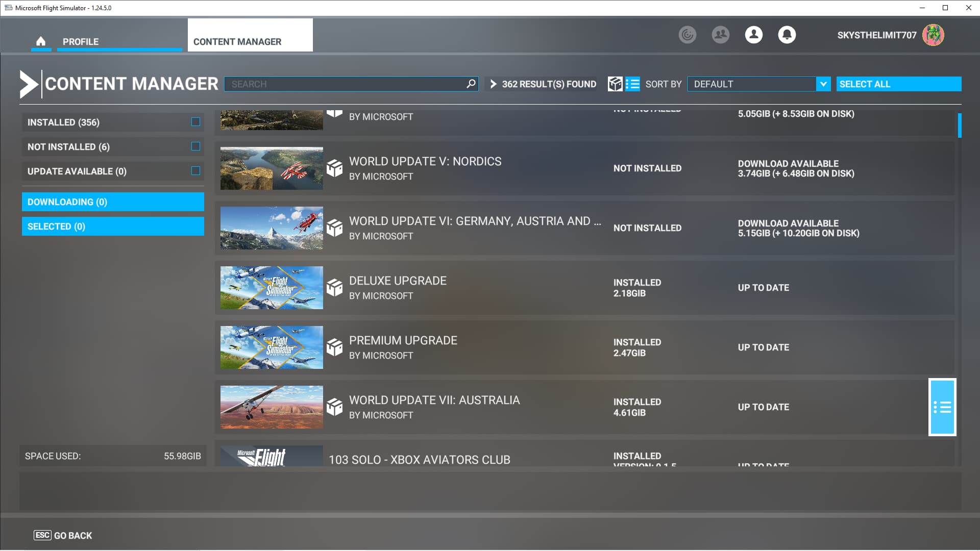This screenshot has height=551, width=980.
Task: Select World Update VII: Australia title
Action: click(434, 400)
